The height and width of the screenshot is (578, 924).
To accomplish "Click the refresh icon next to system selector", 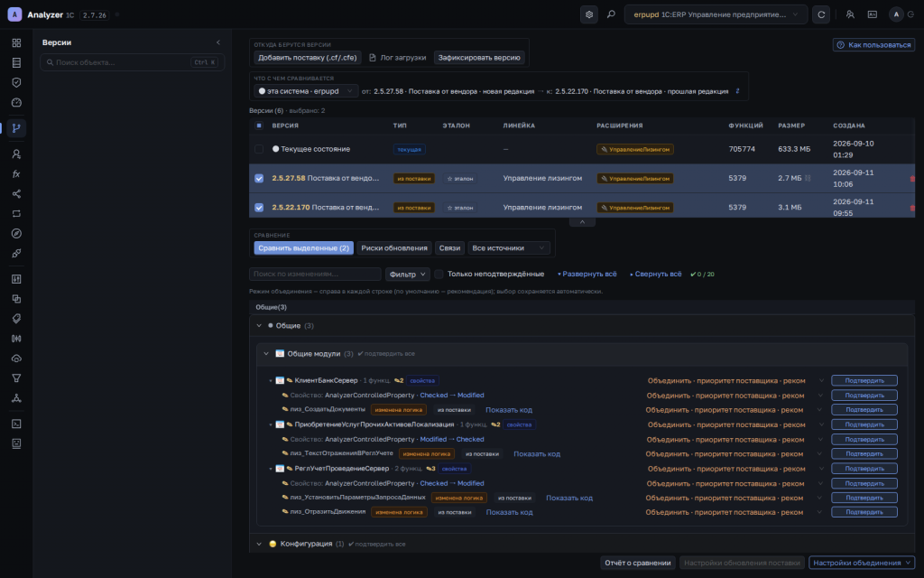I will pos(821,14).
